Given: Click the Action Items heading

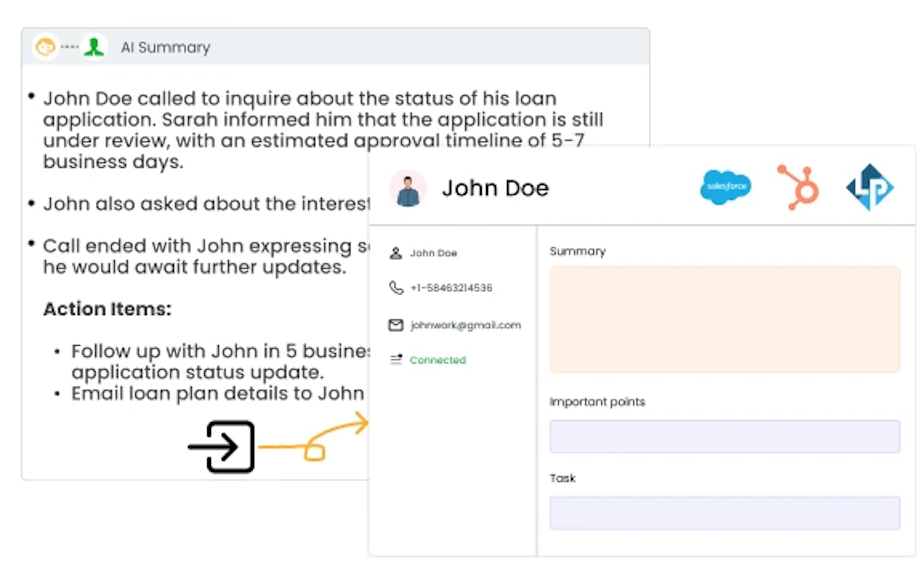Looking at the screenshot, I should (107, 309).
